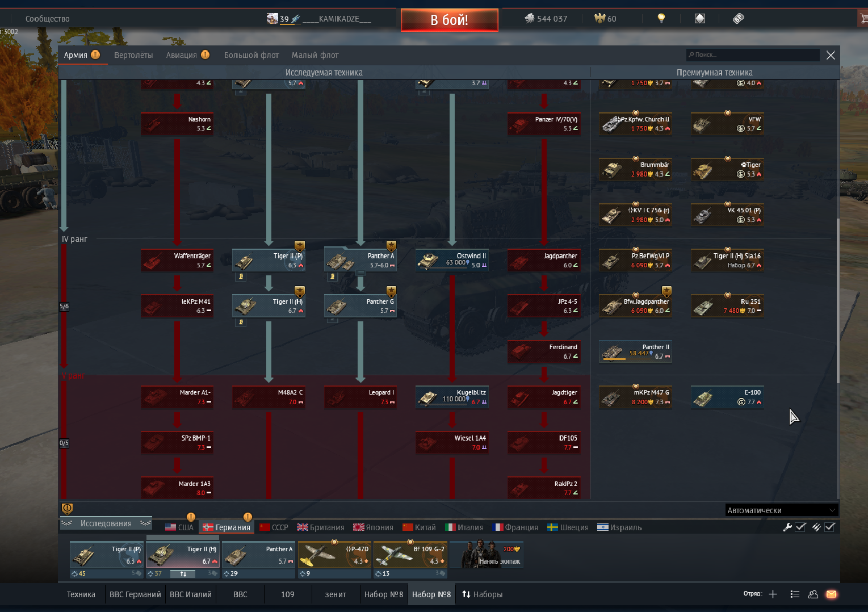Select the Panther II premium card
Viewport: 868px width, 612px height.
pyautogui.click(x=636, y=351)
